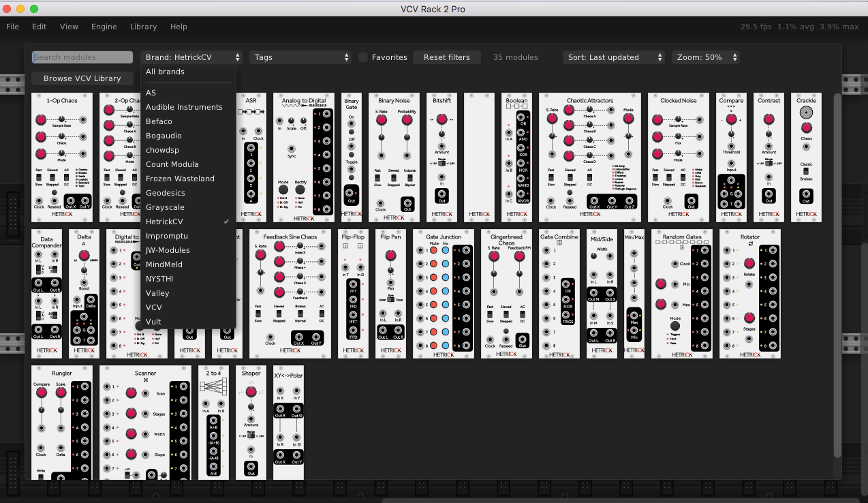Add the Feedback Sine Chaos module
Viewport: 868px width, 503px height.
pyautogui.click(x=290, y=294)
